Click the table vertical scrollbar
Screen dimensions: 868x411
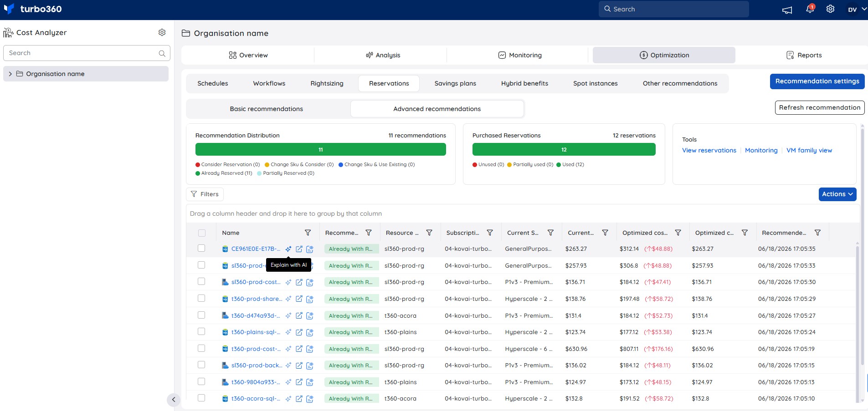pyautogui.click(x=857, y=305)
